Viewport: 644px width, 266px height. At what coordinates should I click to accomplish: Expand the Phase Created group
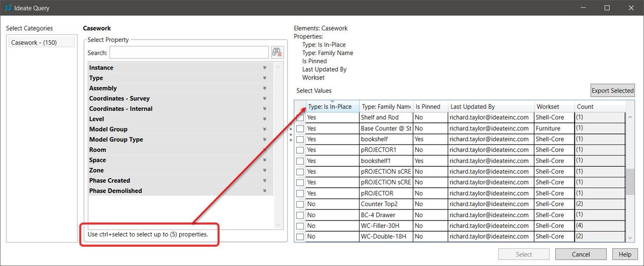265,180
